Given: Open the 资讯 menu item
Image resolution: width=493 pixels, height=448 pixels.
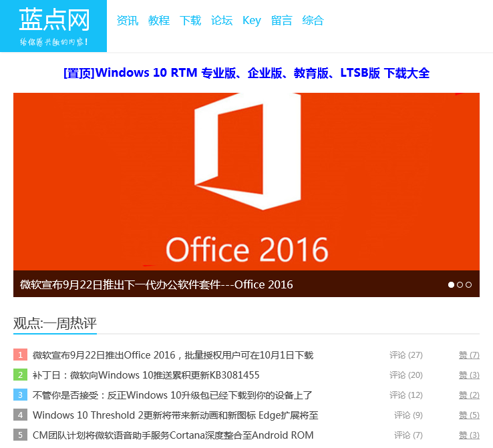Looking at the screenshot, I should click(x=128, y=21).
